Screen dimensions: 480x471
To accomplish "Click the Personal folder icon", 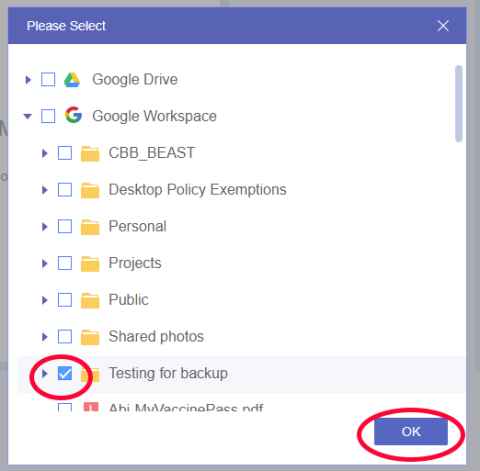I will 90,227.
